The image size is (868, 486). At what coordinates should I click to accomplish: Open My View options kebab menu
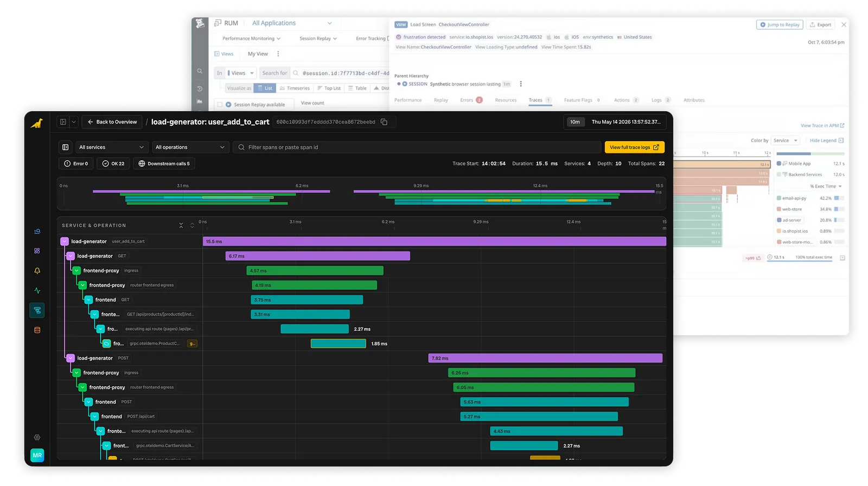(x=278, y=54)
